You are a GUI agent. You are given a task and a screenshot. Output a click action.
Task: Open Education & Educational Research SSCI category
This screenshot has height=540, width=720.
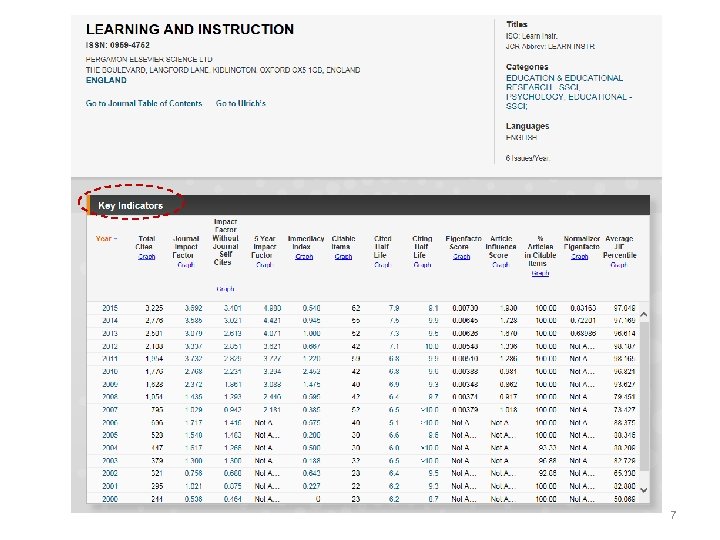(x=564, y=82)
